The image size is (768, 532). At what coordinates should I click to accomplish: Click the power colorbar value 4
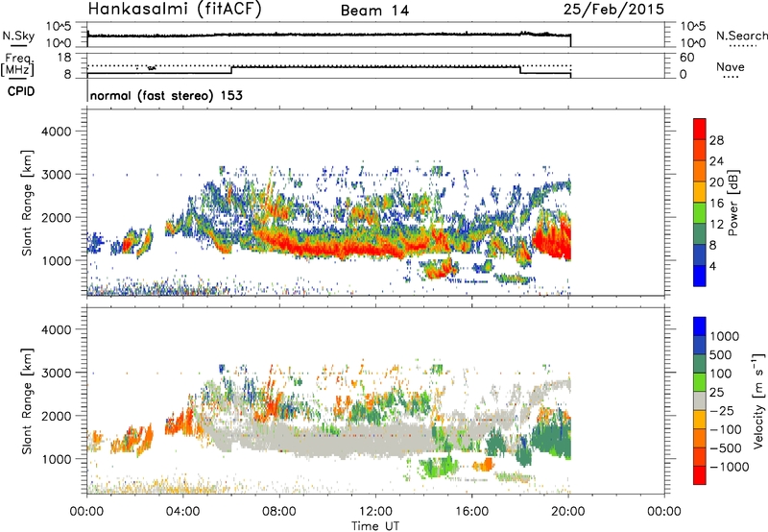(x=712, y=266)
